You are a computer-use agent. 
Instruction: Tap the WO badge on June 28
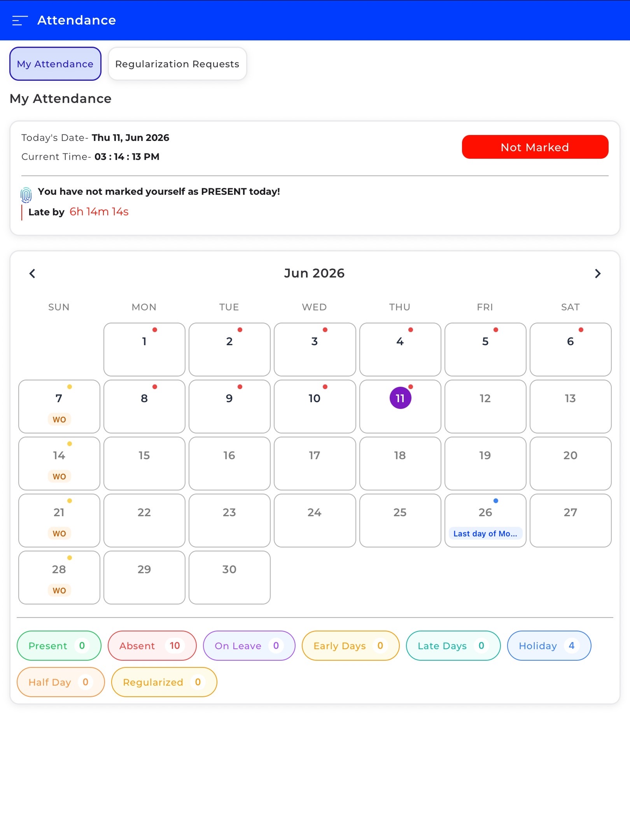tap(59, 591)
